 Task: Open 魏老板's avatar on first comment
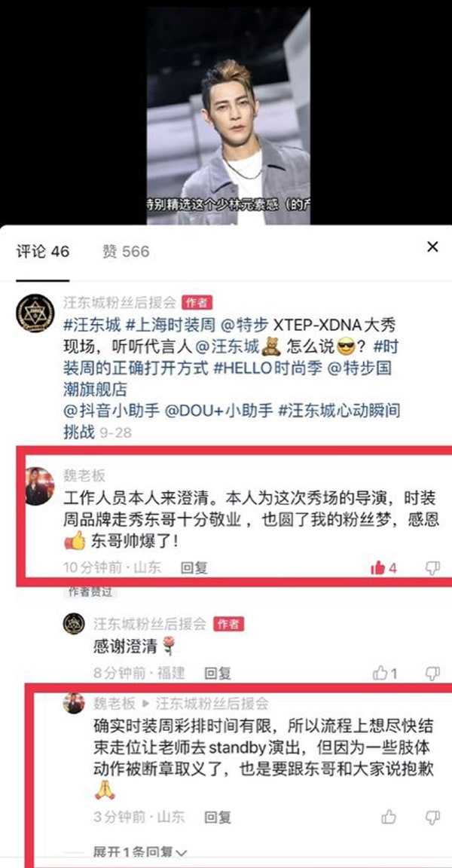coord(40,486)
